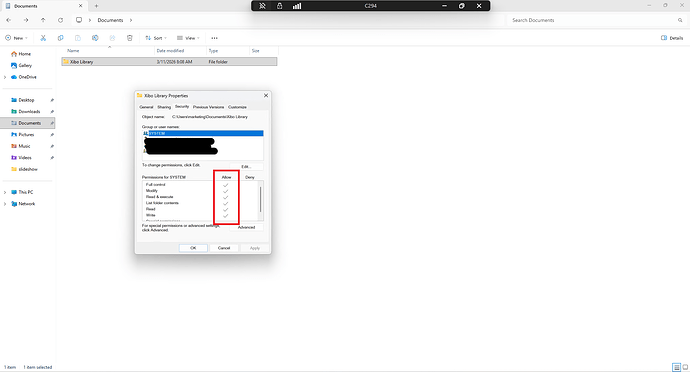The image size is (690, 372).
Task: Click in the Search Documents field
Action: pos(592,20)
